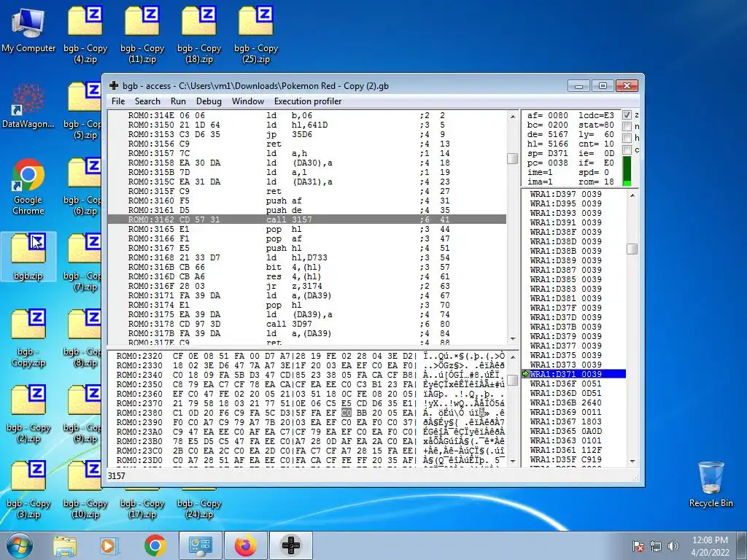Click down arrow of hex dump scrollbar
Image resolution: width=747 pixels, height=560 pixels.
click(x=513, y=461)
